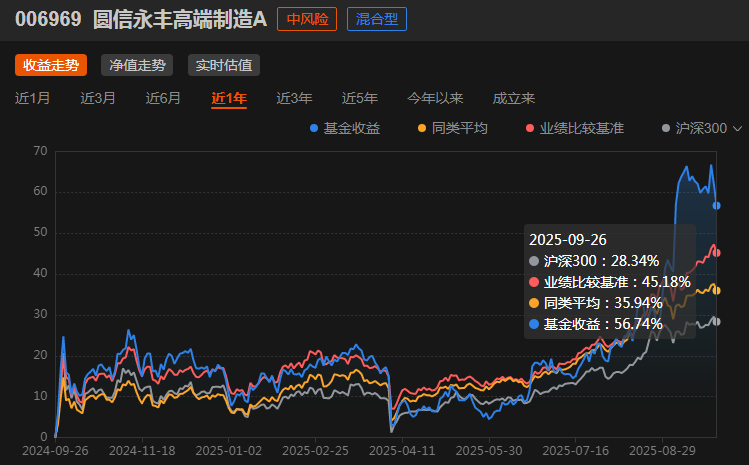The height and width of the screenshot is (465, 749).
Task: Click x-axis label 2025-05-30
Action: [x=489, y=451]
